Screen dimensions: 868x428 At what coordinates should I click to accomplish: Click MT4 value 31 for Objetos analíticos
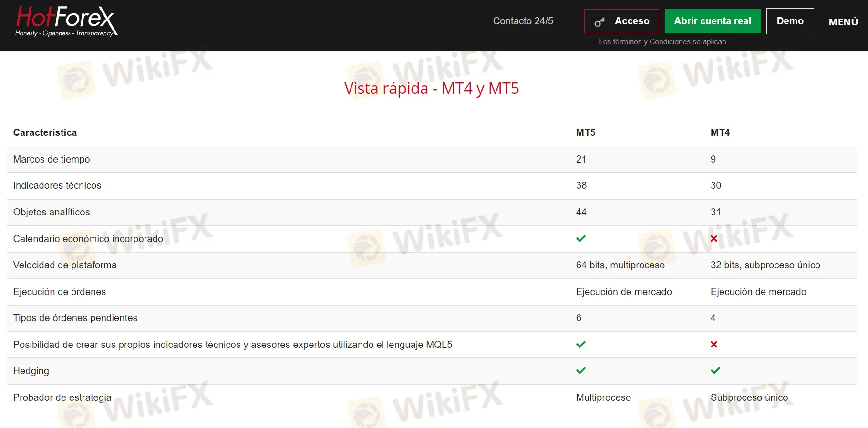click(x=716, y=212)
